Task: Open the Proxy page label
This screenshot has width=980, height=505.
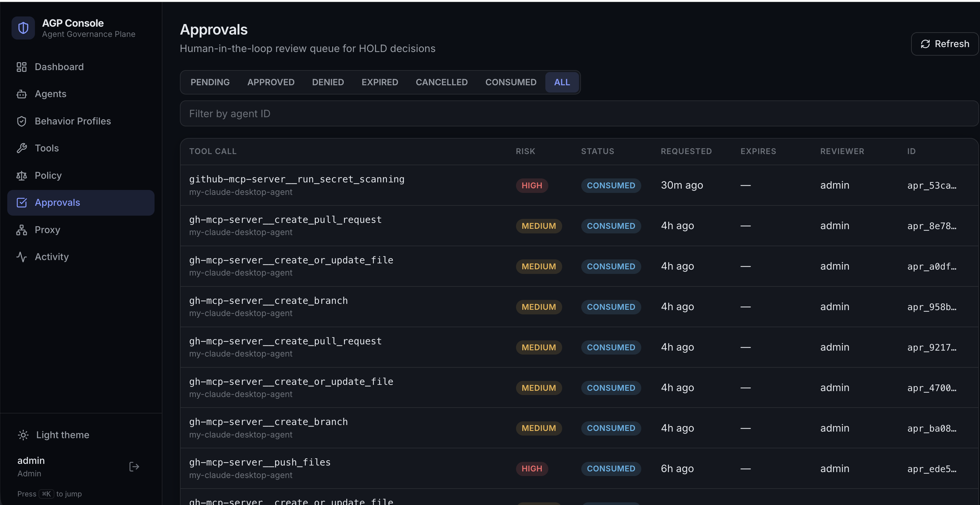Action: pyautogui.click(x=47, y=230)
